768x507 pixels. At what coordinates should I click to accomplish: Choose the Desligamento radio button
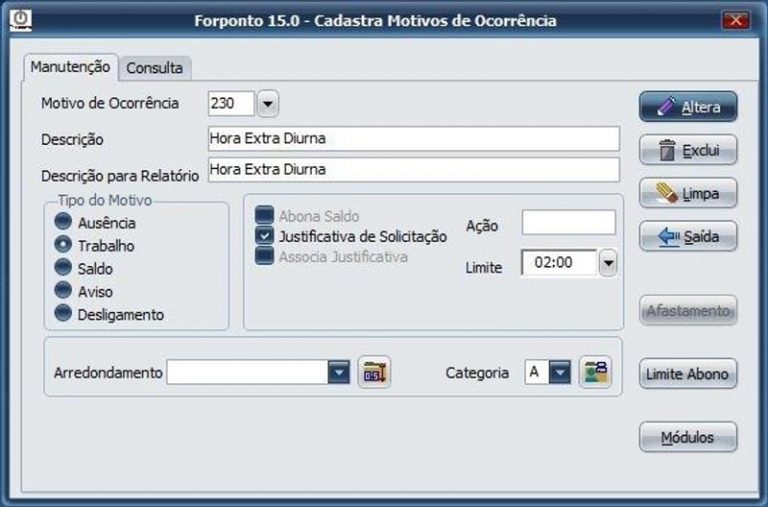(64, 314)
